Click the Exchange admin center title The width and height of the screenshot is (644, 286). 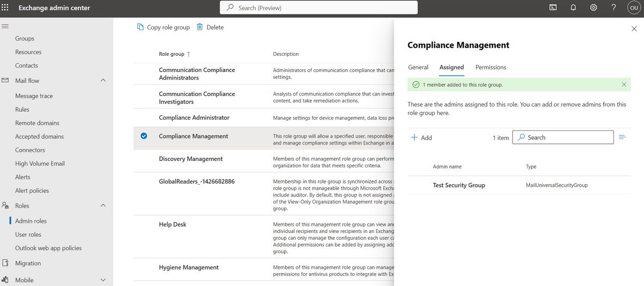click(55, 8)
